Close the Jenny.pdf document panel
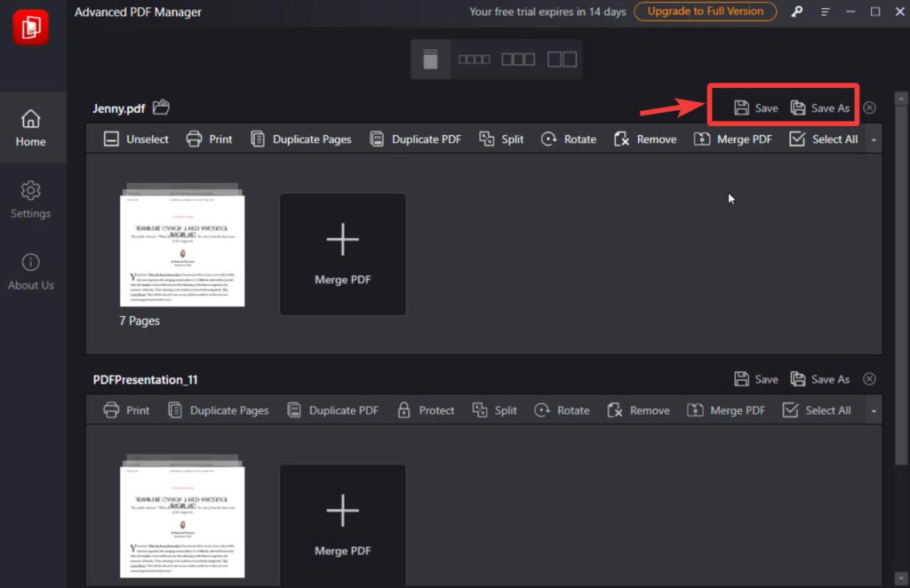The height and width of the screenshot is (588, 910). (x=869, y=107)
